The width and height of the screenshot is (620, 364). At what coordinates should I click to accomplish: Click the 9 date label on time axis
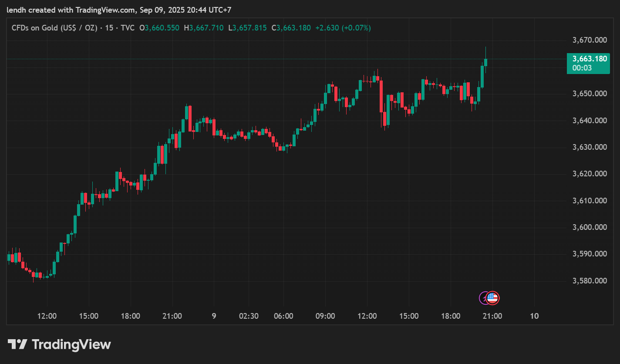click(x=214, y=316)
